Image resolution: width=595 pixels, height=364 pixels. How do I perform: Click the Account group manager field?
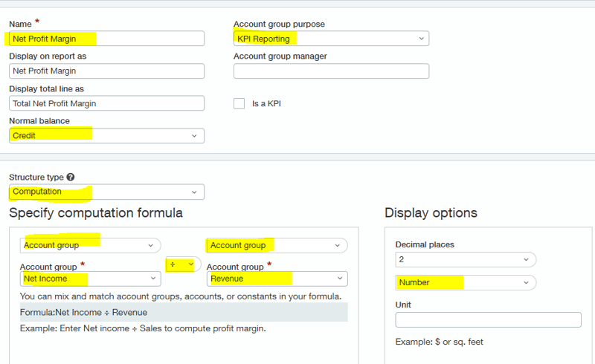point(331,71)
